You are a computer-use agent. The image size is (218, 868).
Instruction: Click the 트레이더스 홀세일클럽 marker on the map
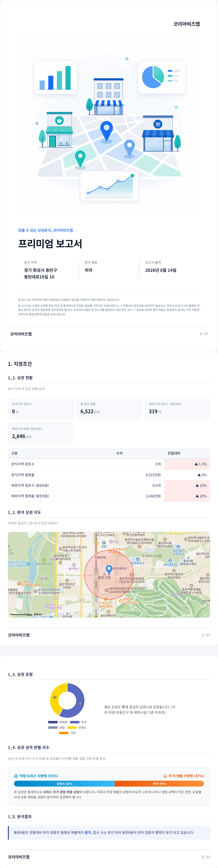click(x=106, y=599)
